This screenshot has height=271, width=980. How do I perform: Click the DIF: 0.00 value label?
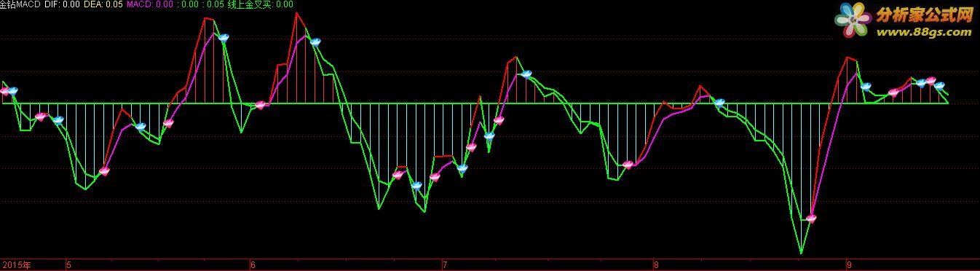[x=62, y=4]
